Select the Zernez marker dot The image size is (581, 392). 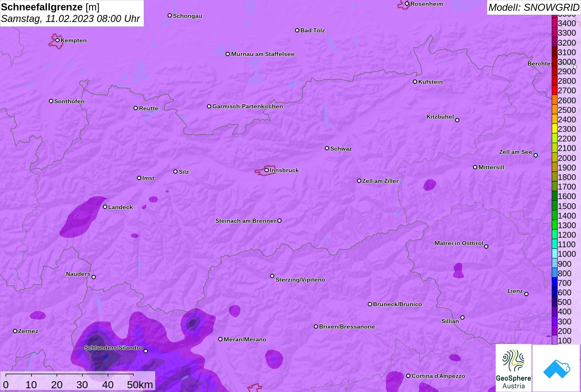[x=15, y=331]
